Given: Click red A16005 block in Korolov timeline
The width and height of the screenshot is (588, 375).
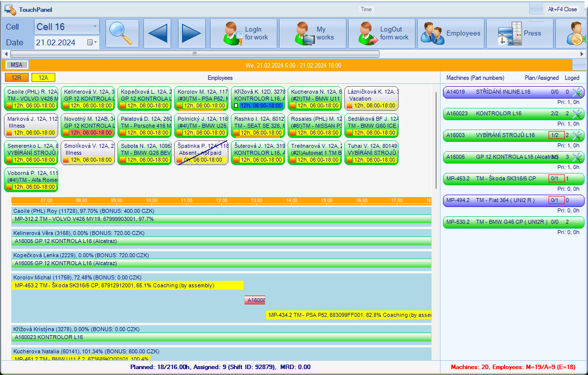Looking at the screenshot, I should [255, 300].
